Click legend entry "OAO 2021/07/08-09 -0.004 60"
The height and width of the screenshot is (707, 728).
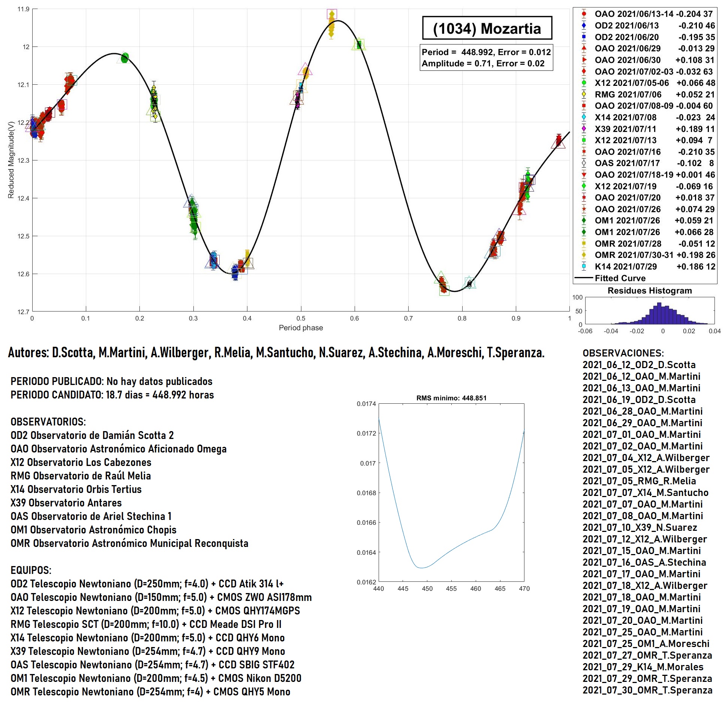tap(647, 106)
